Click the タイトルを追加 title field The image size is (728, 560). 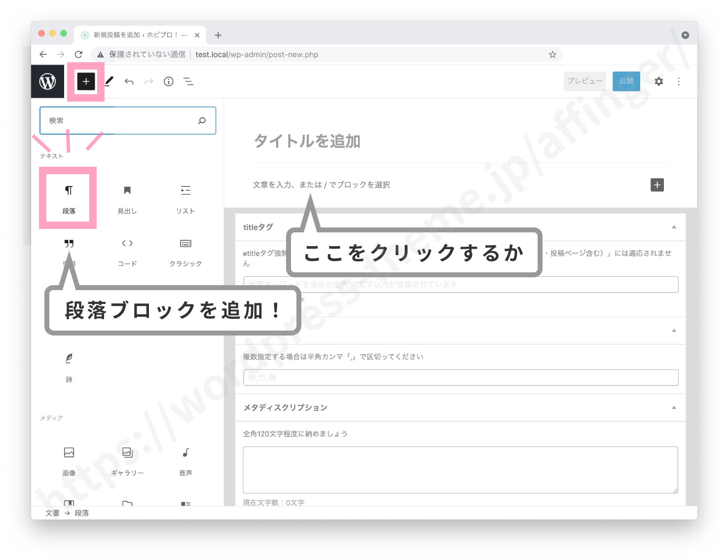tap(307, 141)
